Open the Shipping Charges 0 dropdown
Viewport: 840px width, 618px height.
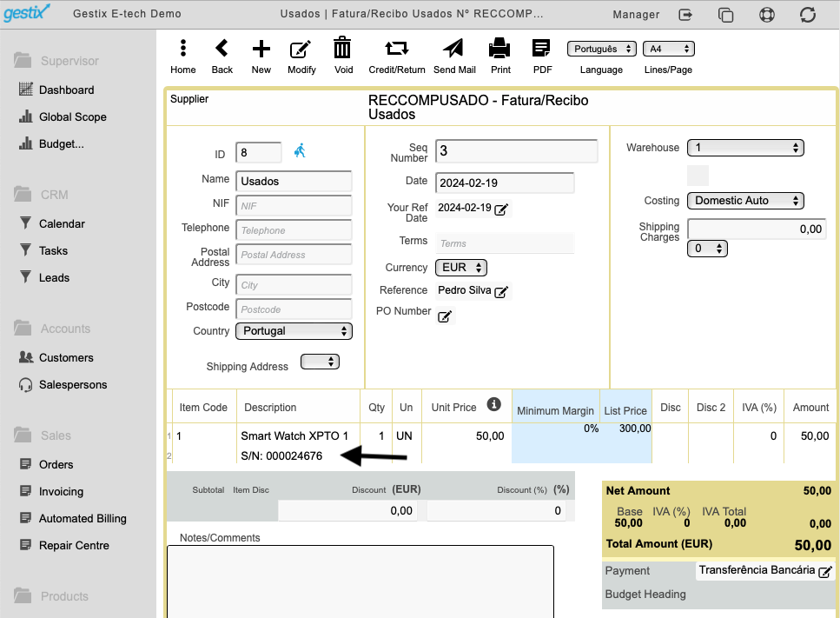click(707, 249)
